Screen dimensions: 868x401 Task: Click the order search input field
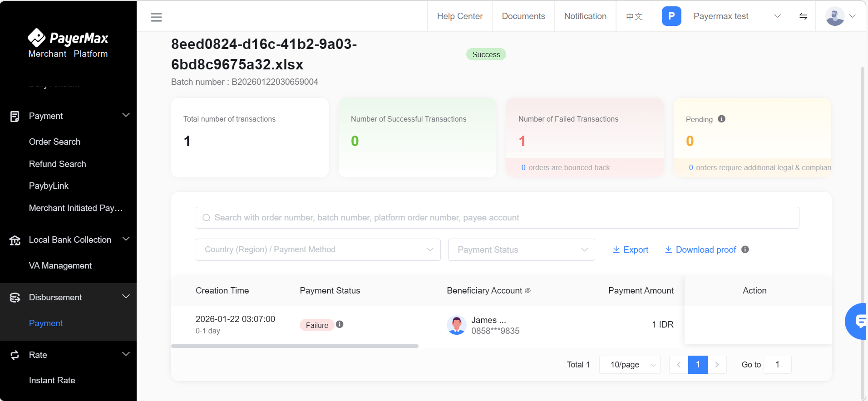(x=497, y=218)
